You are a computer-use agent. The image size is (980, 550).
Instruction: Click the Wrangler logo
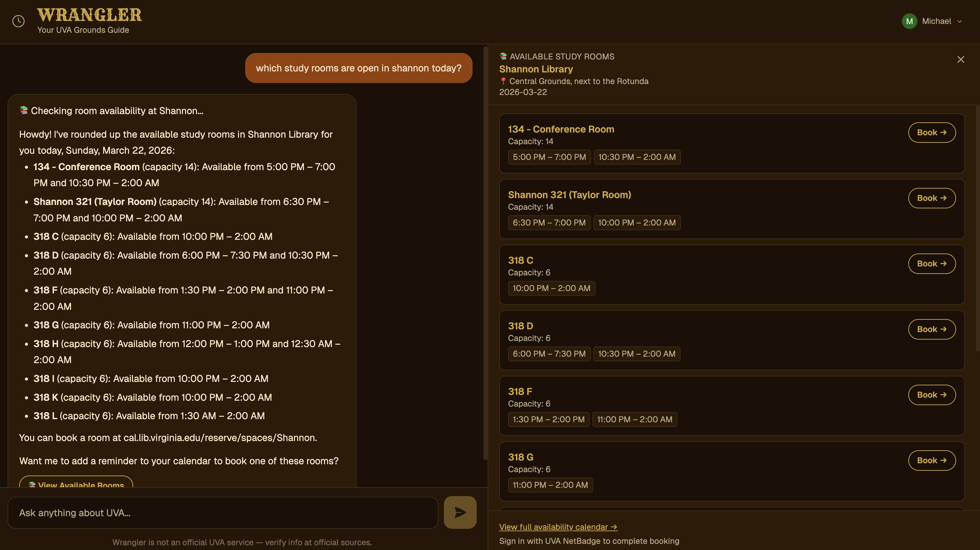pos(89,15)
